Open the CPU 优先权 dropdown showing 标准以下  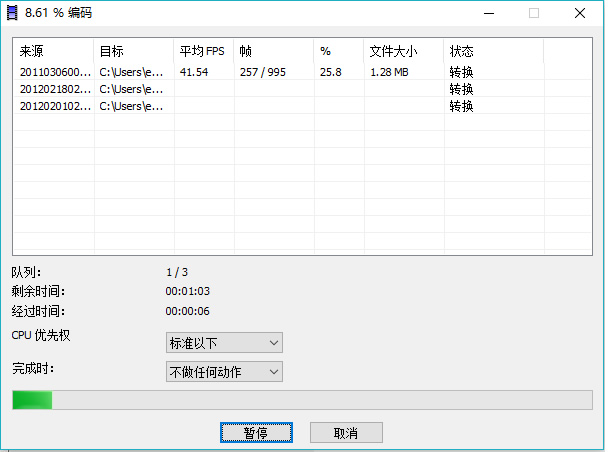click(224, 343)
